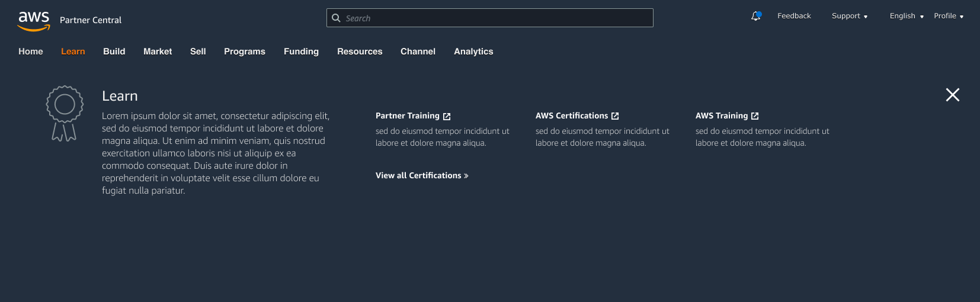Click the Partner Central title text
Screen dimensions: 980x302
[91, 20]
